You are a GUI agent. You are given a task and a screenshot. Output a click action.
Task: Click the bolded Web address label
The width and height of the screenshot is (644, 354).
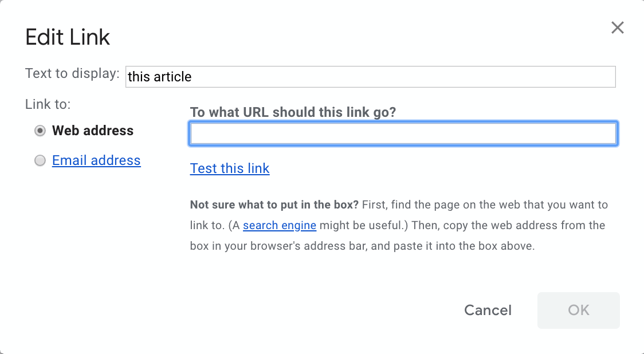click(93, 131)
